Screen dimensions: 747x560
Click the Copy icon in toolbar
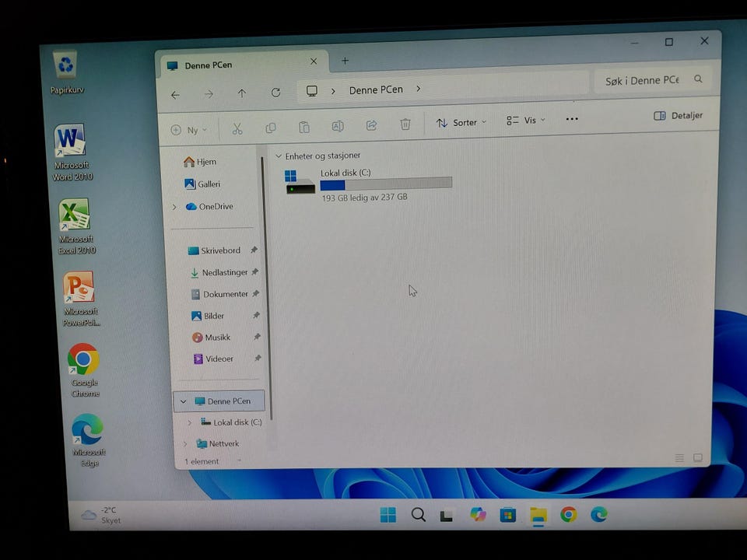(271, 128)
